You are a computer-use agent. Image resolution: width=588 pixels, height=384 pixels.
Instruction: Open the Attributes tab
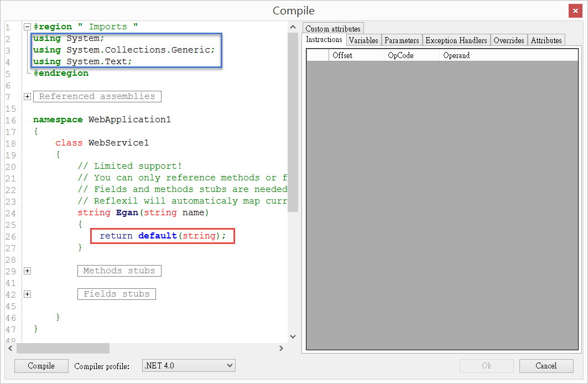click(546, 40)
